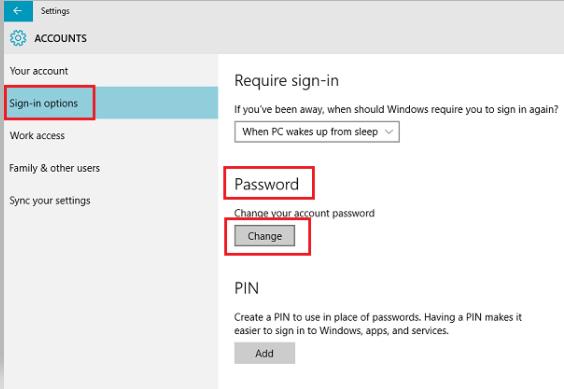Click Change password button

(x=265, y=236)
